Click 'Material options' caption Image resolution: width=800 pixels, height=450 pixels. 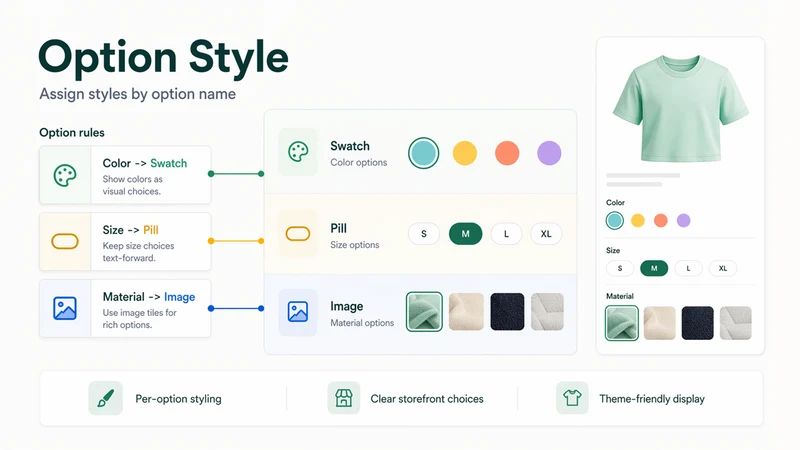(362, 323)
